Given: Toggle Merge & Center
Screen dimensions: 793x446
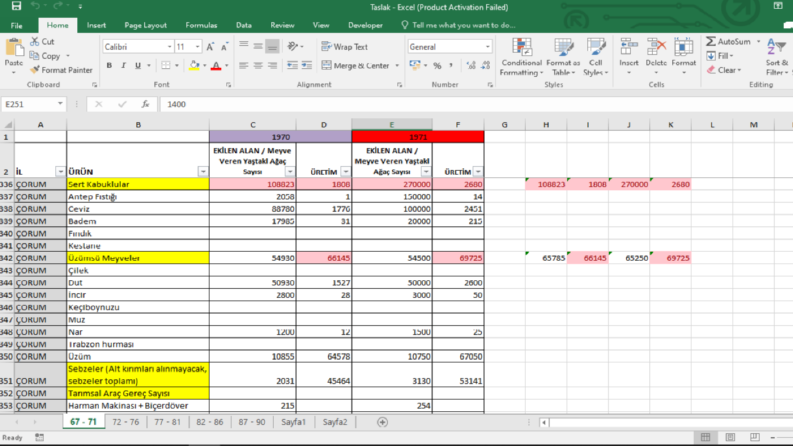Looking at the screenshot, I should click(x=356, y=65).
